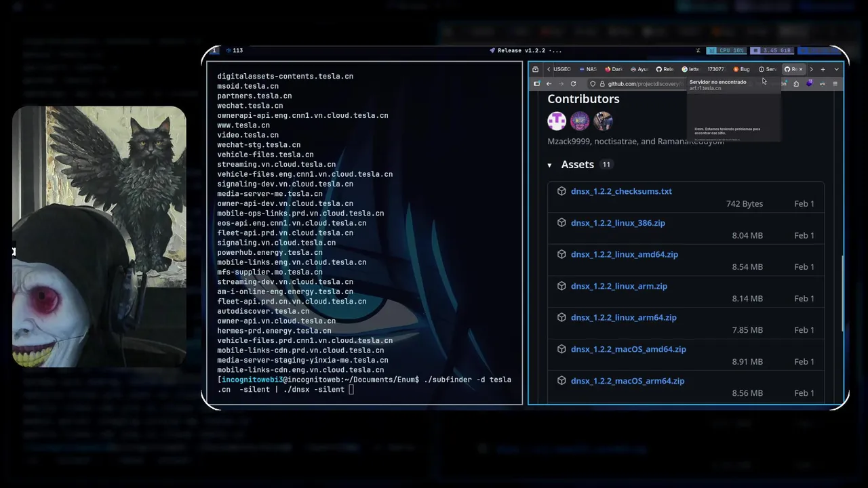The height and width of the screenshot is (488, 868).
Task: Collapse the Assets section triangle
Action: click(x=549, y=165)
